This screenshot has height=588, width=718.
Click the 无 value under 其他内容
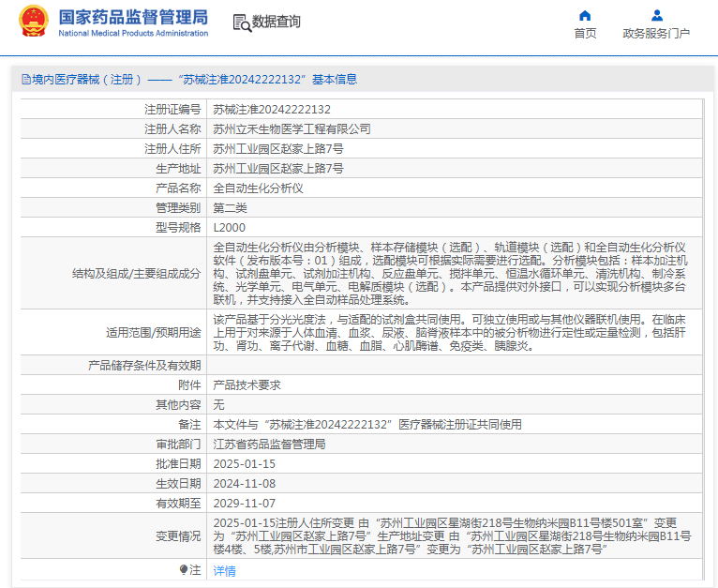(x=218, y=405)
